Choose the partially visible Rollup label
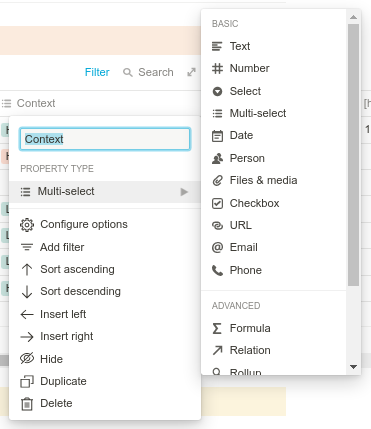371x429 pixels. point(246,371)
